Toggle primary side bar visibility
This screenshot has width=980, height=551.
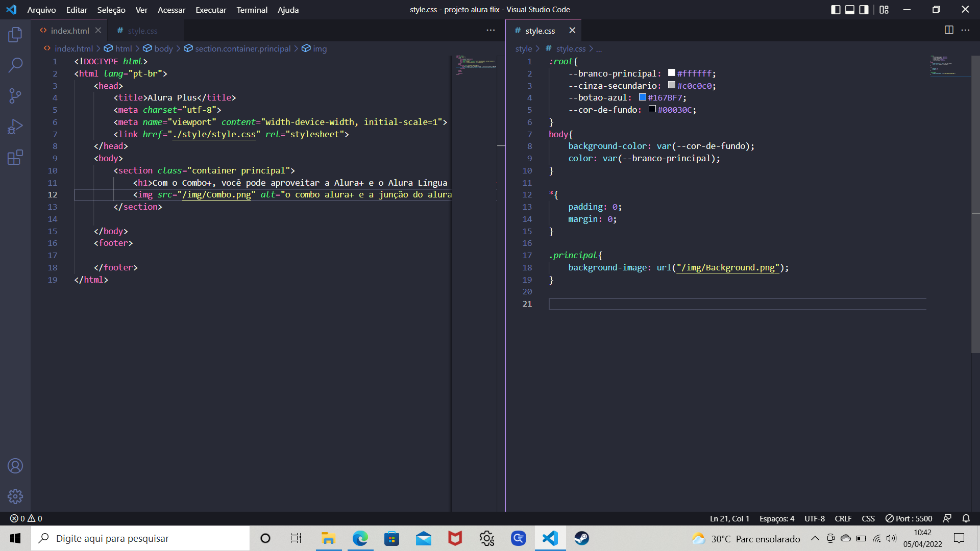tap(836, 10)
